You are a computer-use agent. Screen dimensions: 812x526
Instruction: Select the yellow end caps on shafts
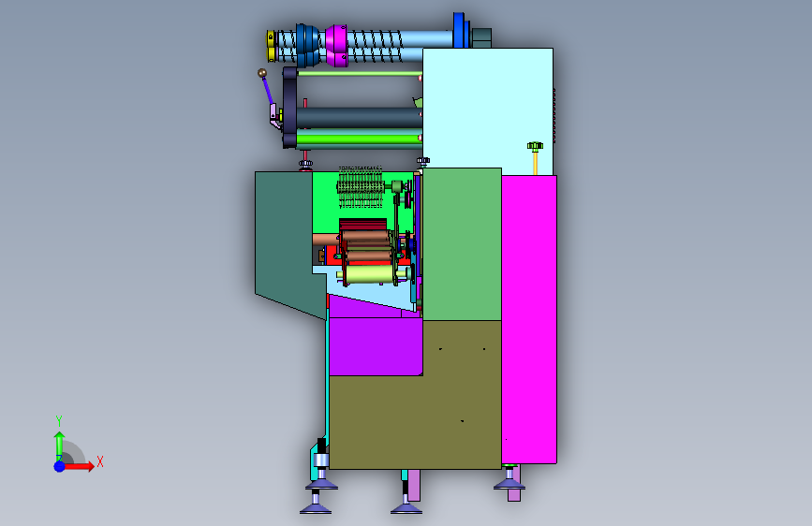pos(271,46)
